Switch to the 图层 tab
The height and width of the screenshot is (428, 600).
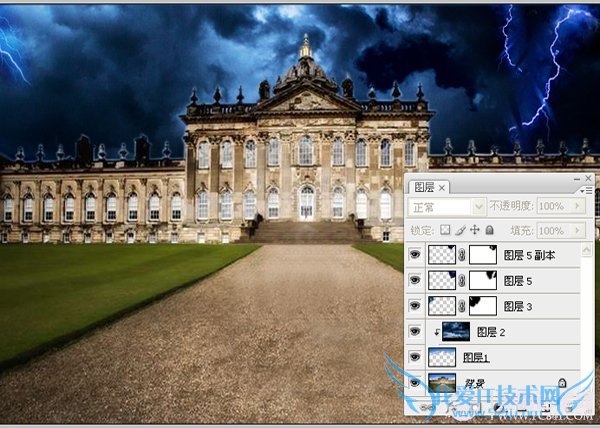[x=424, y=187]
